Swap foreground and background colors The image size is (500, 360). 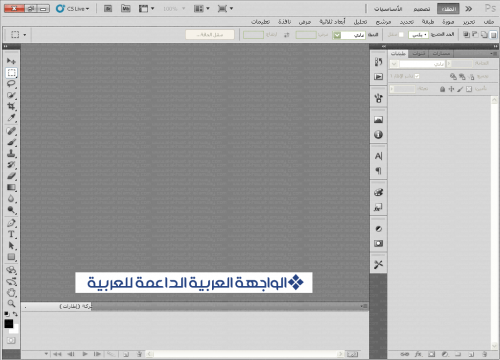[x=15, y=314]
